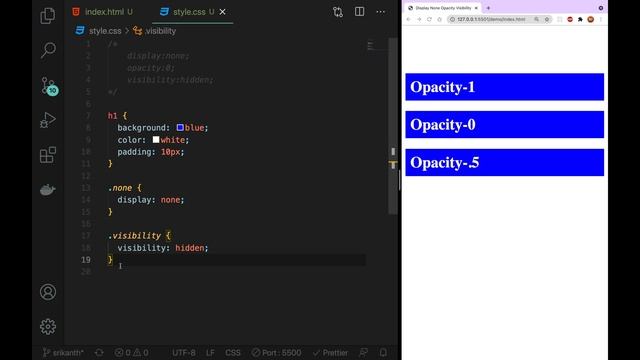Reload the browser page
Viewport: 640px width, 360px height.
pos(429,19)
